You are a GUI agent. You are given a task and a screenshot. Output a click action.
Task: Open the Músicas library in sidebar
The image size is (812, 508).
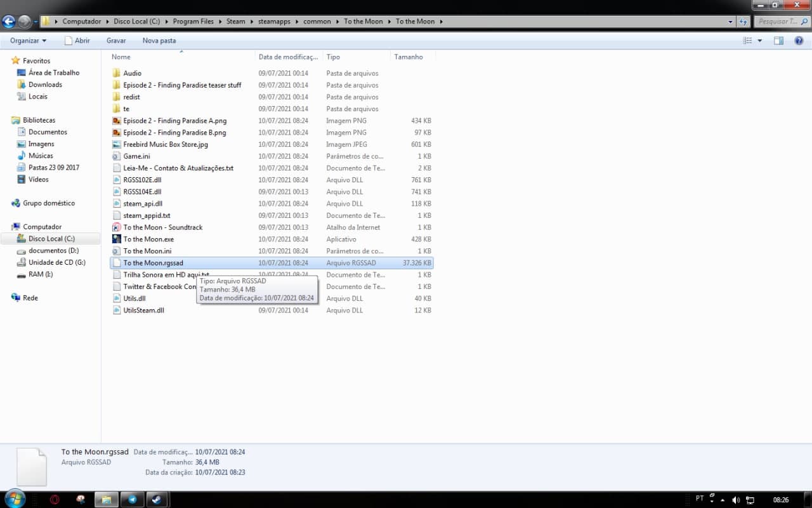pos(41,156)
